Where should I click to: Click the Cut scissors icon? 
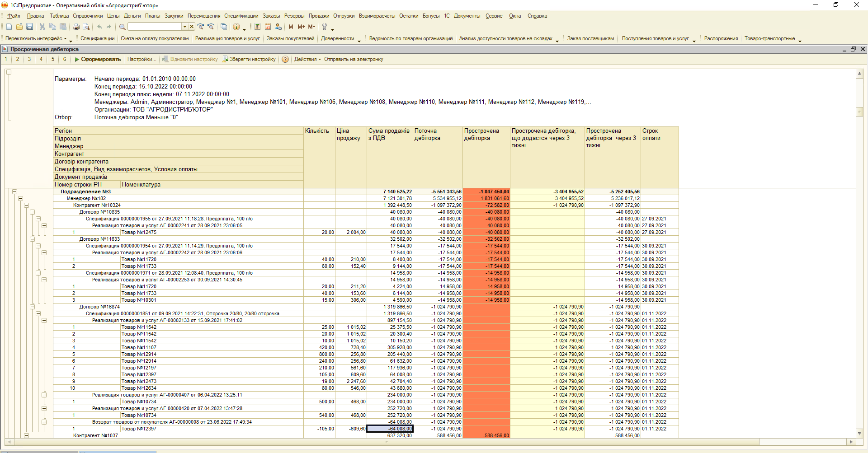pos(42,27)
